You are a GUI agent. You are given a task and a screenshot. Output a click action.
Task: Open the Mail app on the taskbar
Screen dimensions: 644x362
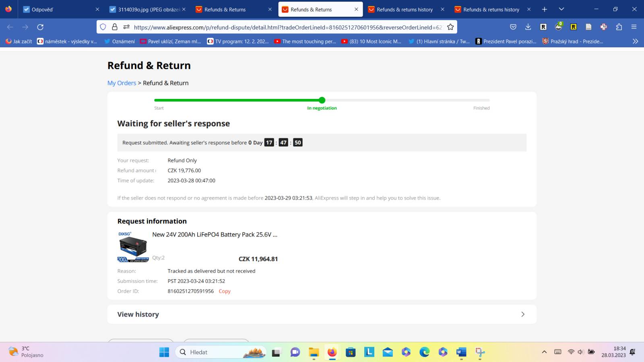coord(388,352)
